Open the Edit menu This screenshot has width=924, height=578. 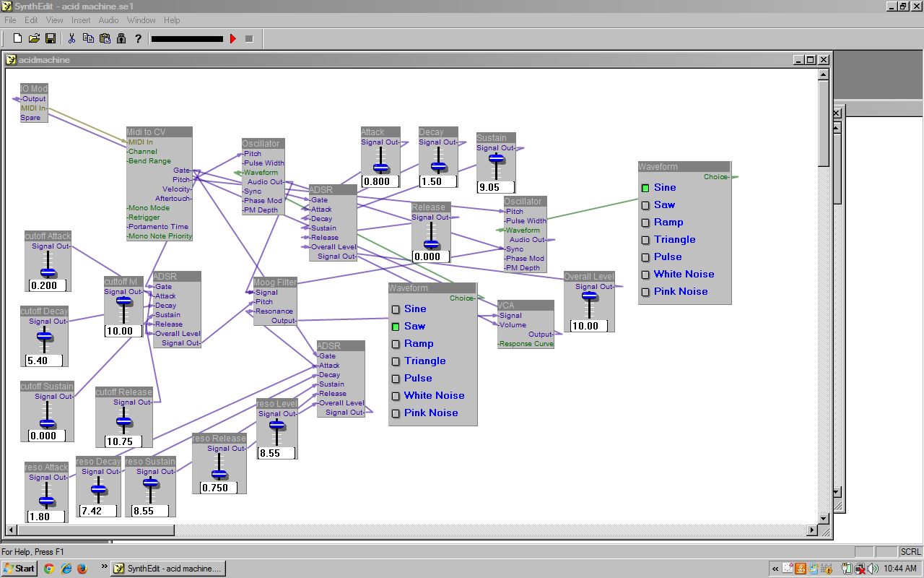click(31, 20)
